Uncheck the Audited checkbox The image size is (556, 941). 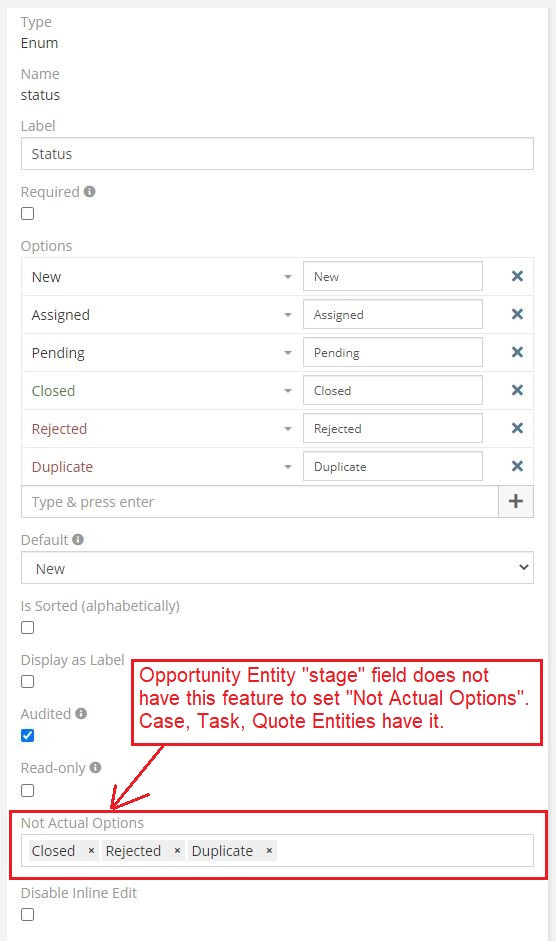pyautogui.click(x=28, y=736)
